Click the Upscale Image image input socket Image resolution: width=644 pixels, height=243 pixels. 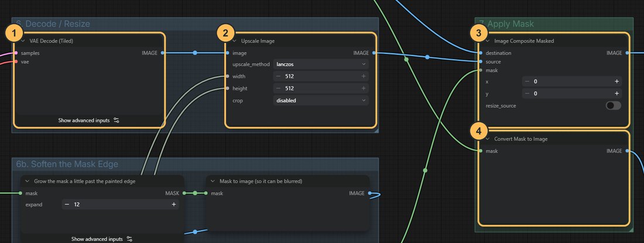pyautogui.click(x=227, y=53)
